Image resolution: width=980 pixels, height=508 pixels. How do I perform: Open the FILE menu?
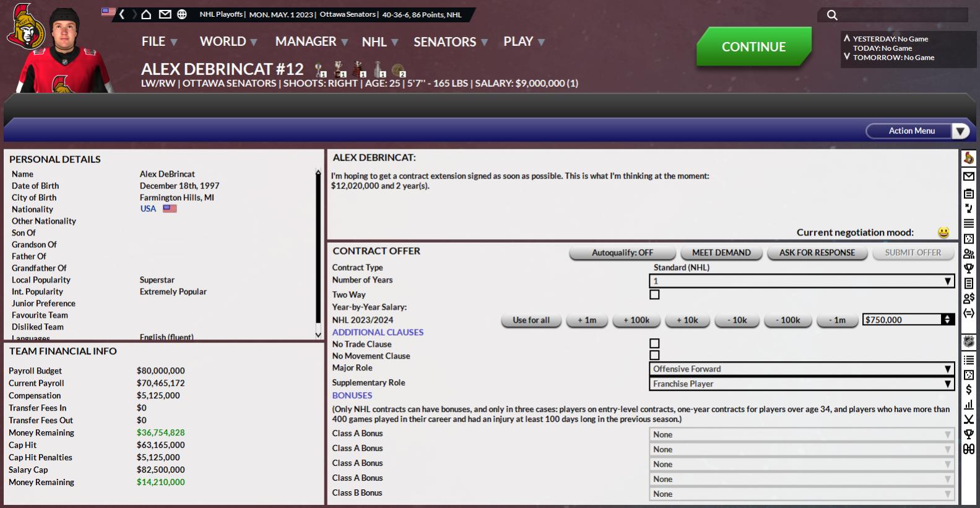point(159,42)
